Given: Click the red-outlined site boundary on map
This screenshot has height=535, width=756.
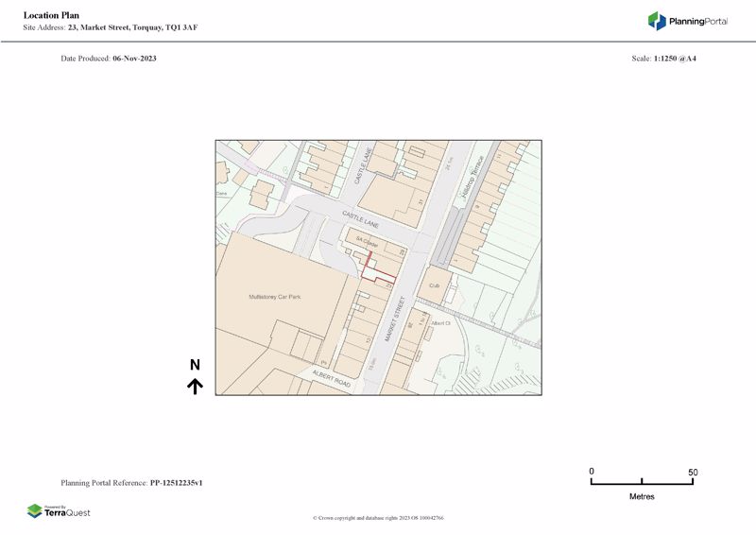Looking at the screenshot, I should click(x=377, y=274).
